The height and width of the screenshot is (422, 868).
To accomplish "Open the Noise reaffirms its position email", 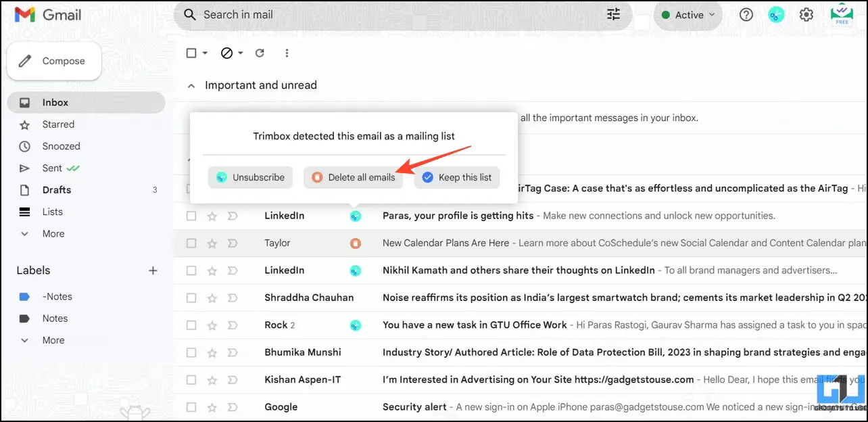I will pyautogui.click(x=521, y=298).
